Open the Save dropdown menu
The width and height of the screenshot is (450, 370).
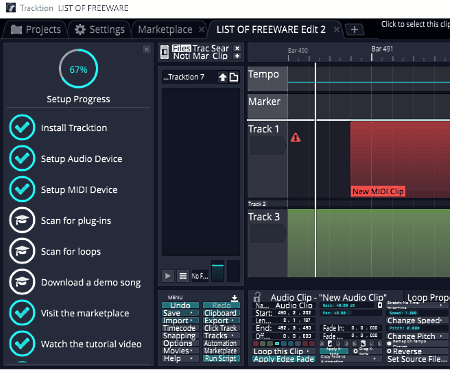click(x=180, y=313)
